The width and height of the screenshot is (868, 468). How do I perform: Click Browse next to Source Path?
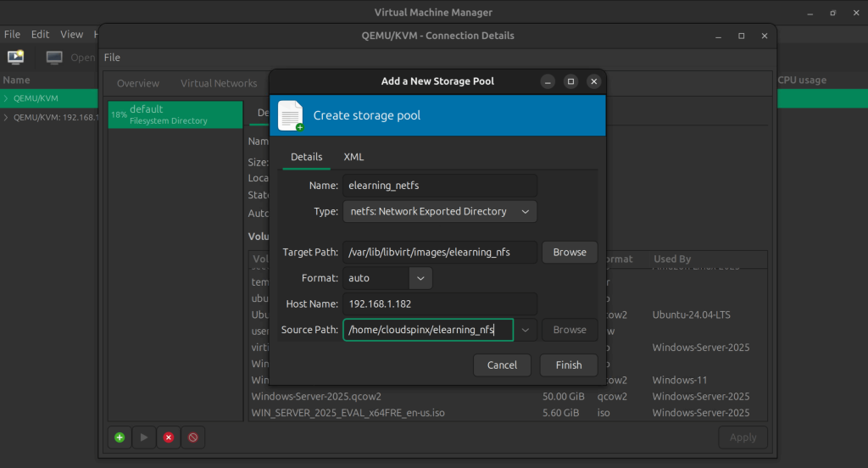570,330
